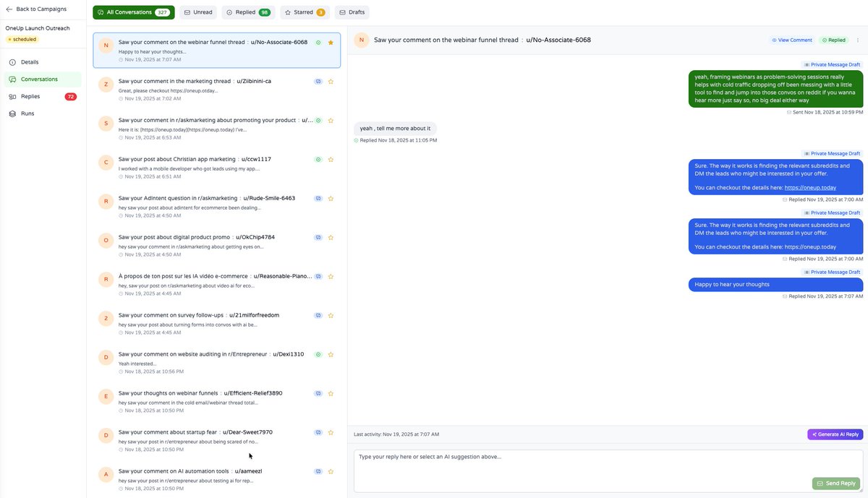This screenshot has height=498, width=868.
Task: Star the u/Rude-Smile-6463 conversation
Action: [331, 198]
